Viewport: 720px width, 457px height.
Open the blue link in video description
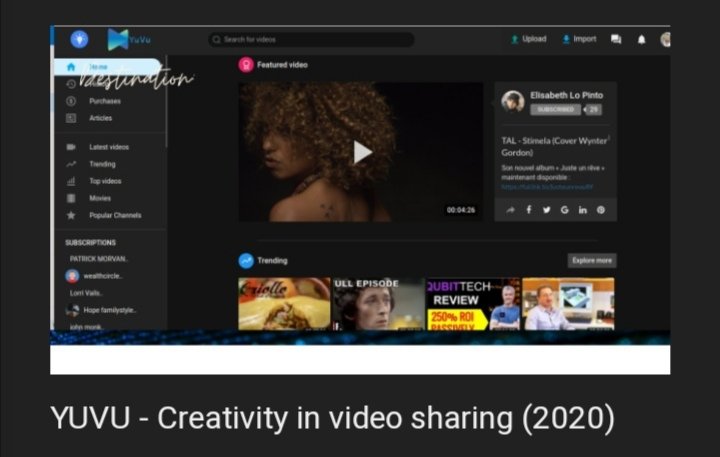tap(547, 187)
